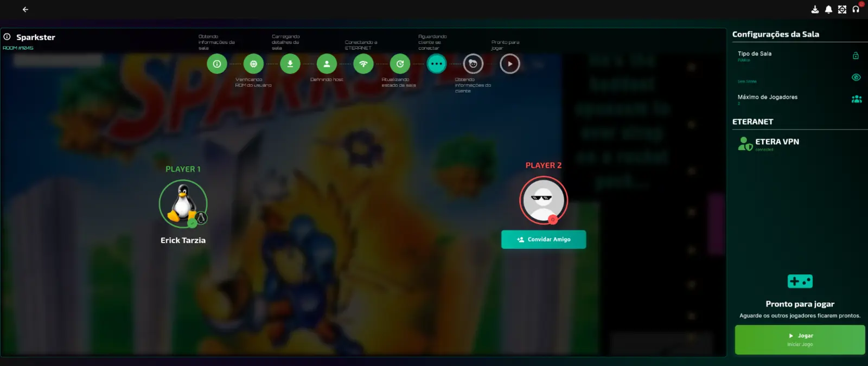
Task: Click the ETERA VPN label
Action: (x=777, y=142)
